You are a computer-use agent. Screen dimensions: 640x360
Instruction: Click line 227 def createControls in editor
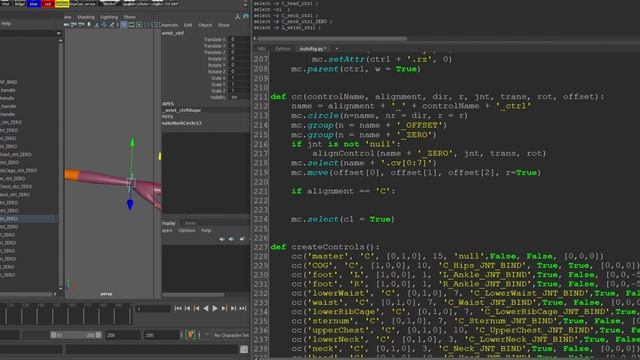pos(325,247)
